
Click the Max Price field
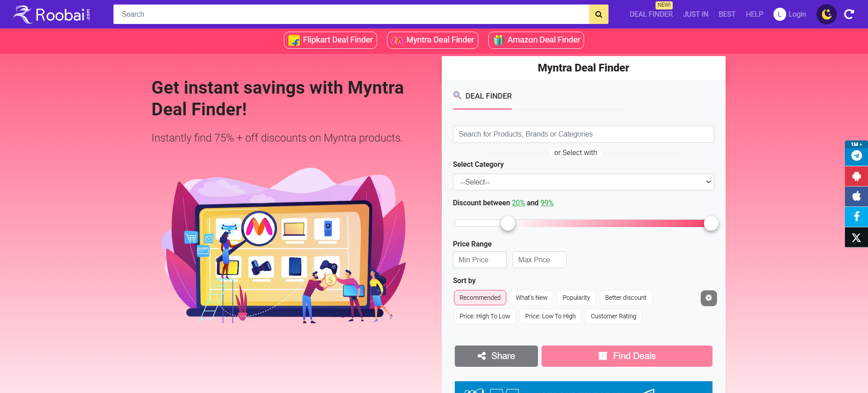click(539, 260)
